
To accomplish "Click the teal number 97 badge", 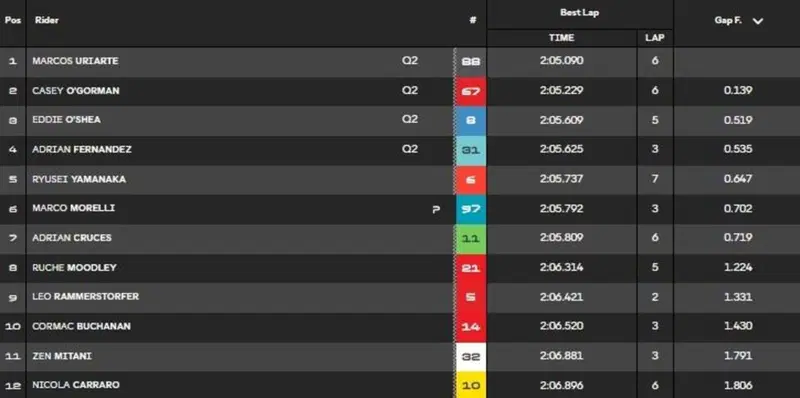I will coord(470,209).
